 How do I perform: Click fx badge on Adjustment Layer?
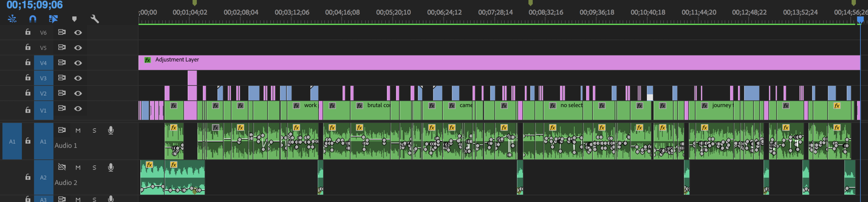tap(148, 60)
